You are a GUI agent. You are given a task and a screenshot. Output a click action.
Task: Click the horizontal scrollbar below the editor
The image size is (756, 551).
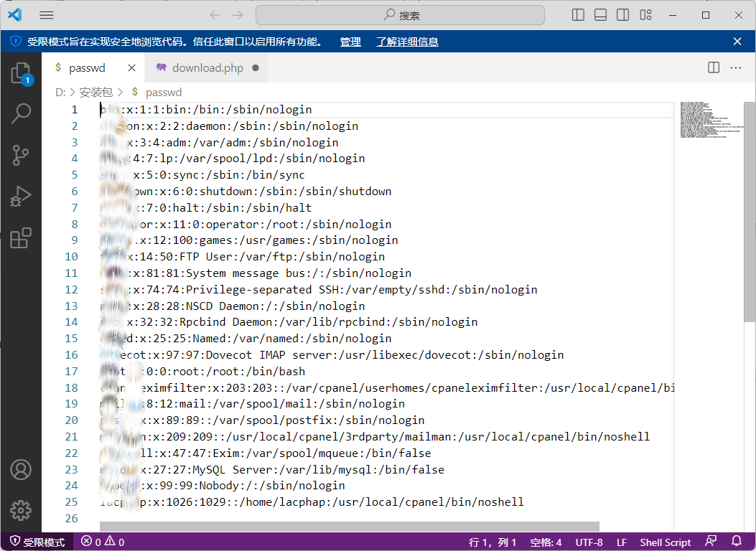point(349,527)
